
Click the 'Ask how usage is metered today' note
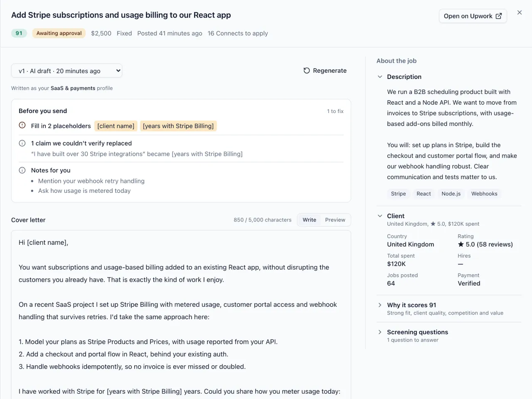click(84, 191)
